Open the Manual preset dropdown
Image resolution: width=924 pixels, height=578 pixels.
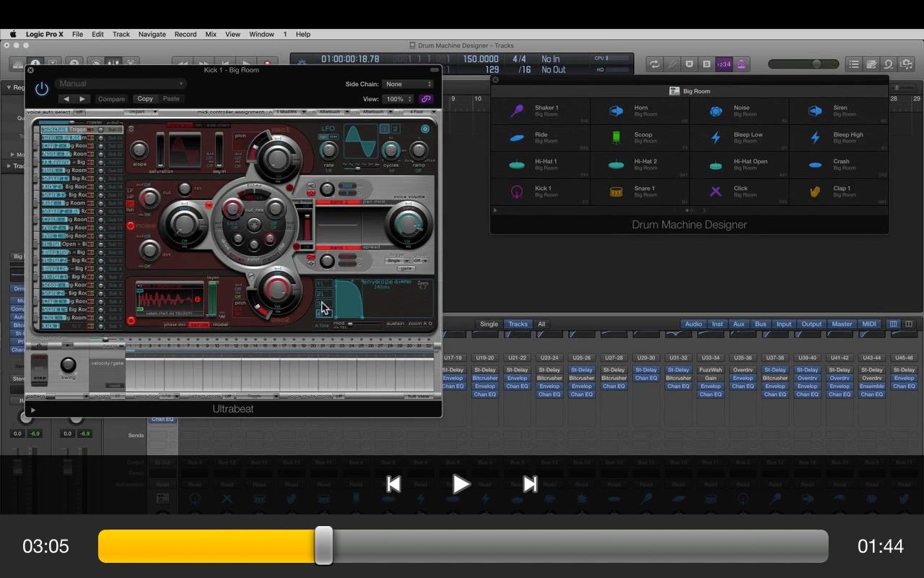[x=121, y=84]
